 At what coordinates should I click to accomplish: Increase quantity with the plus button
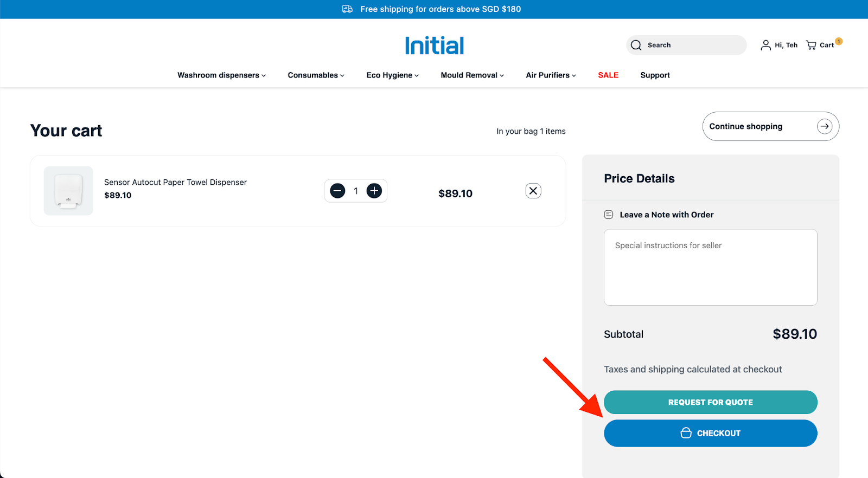[374, 191]
